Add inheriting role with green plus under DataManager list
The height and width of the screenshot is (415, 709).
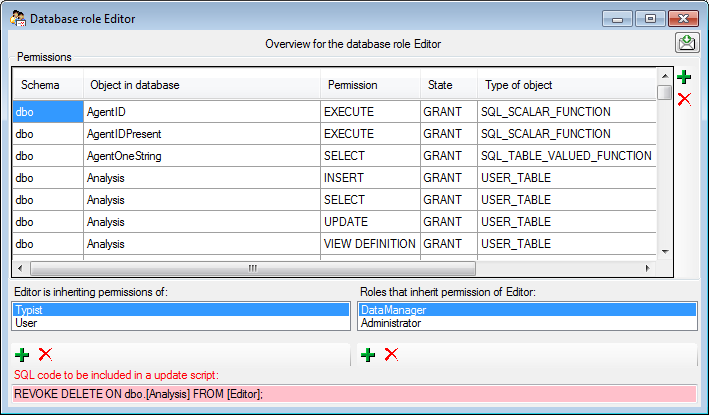coord(368,355)
